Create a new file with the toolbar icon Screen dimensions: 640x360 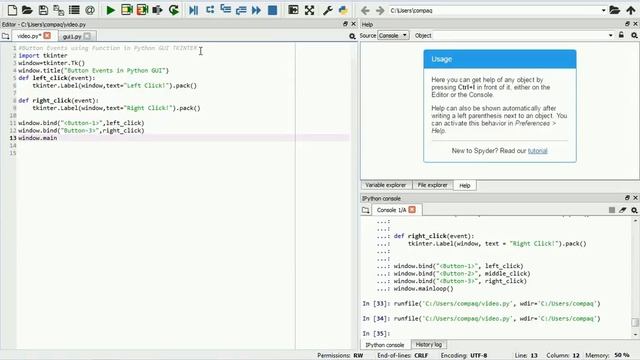[12, 10]
